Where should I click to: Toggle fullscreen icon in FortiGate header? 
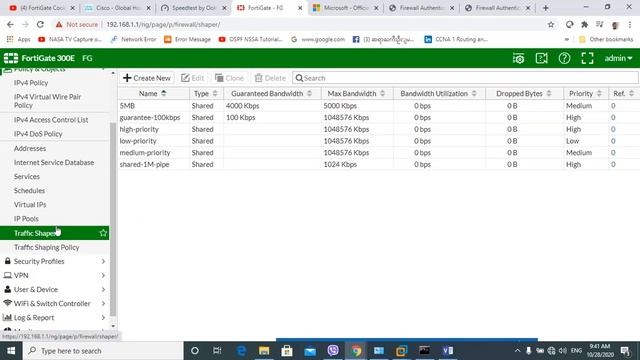[x=587, y=58]
